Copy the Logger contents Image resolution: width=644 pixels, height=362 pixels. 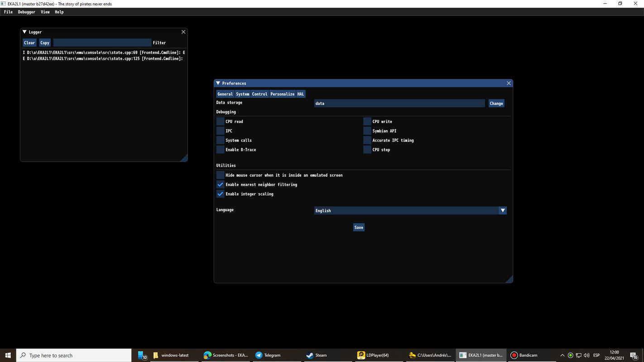click(x=45, y=43)
